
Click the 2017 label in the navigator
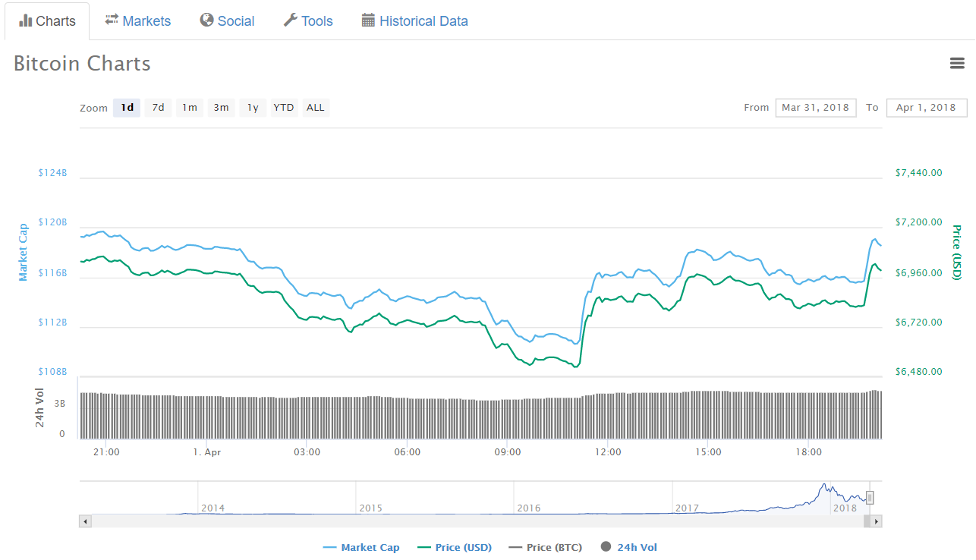point(687,508)
